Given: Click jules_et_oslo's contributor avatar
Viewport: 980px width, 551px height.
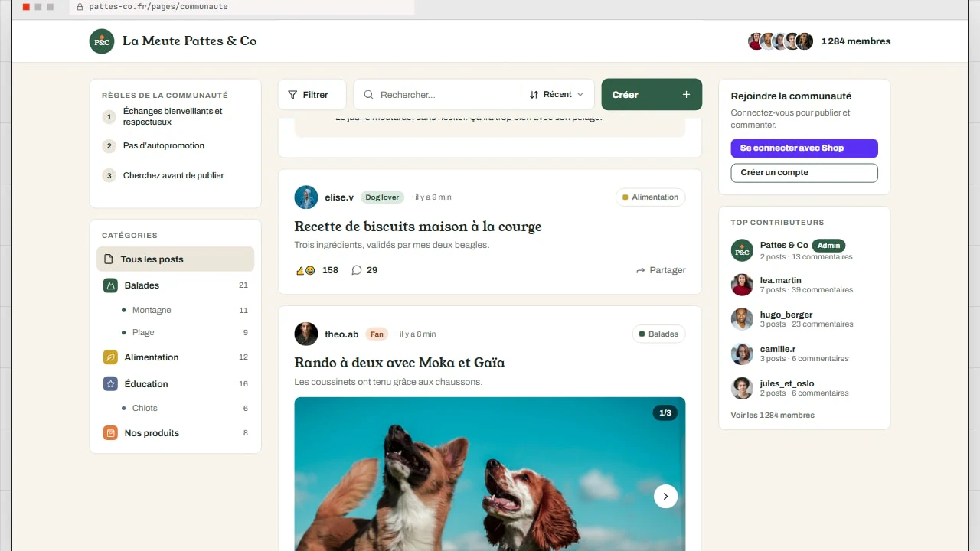Looking at the screenshot, I should (742, 388).
